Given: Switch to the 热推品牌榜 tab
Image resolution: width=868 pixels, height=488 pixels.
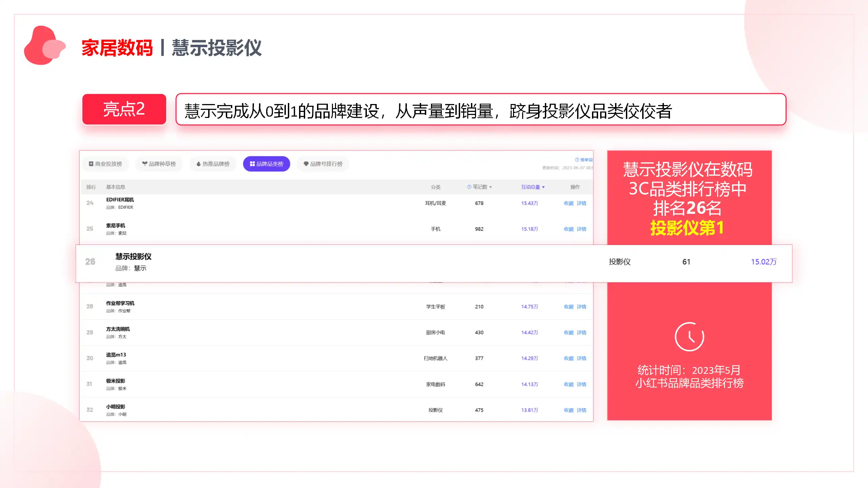Looking at the screenshot, I should 213,164.
